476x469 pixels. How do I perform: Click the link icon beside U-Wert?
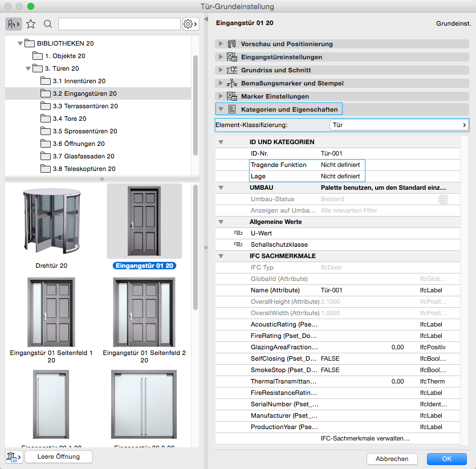[x=238, y=233]
